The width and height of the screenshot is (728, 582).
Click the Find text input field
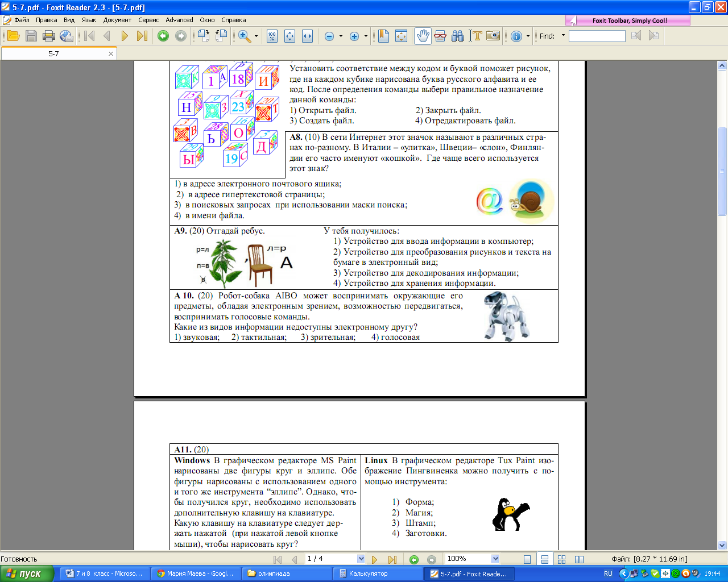coord(597,36)
